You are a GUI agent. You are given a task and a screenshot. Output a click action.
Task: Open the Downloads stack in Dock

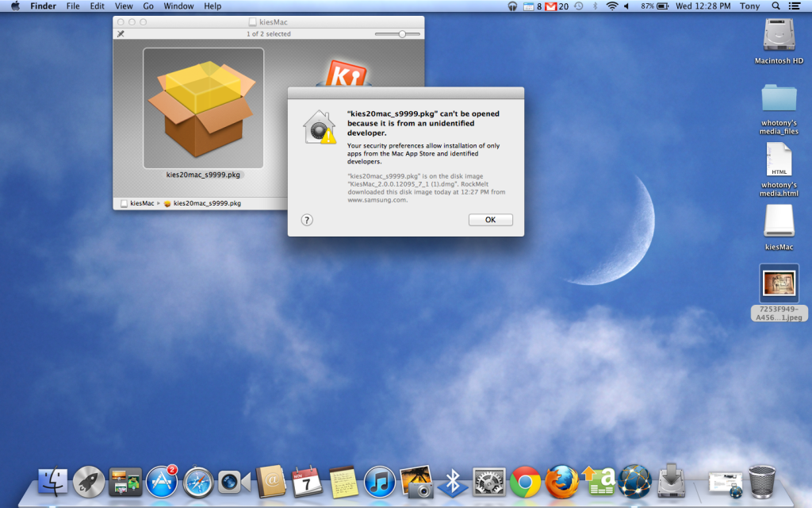point(671,480)
